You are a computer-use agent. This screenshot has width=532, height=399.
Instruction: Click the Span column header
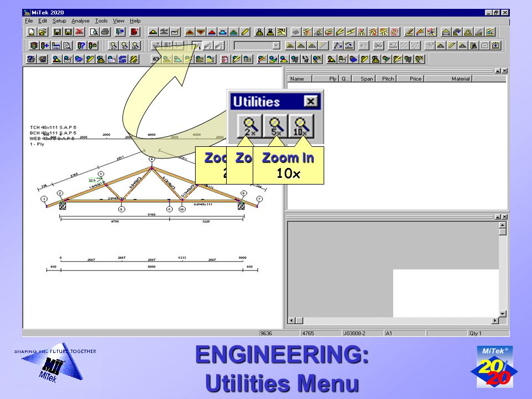(364, 79)
